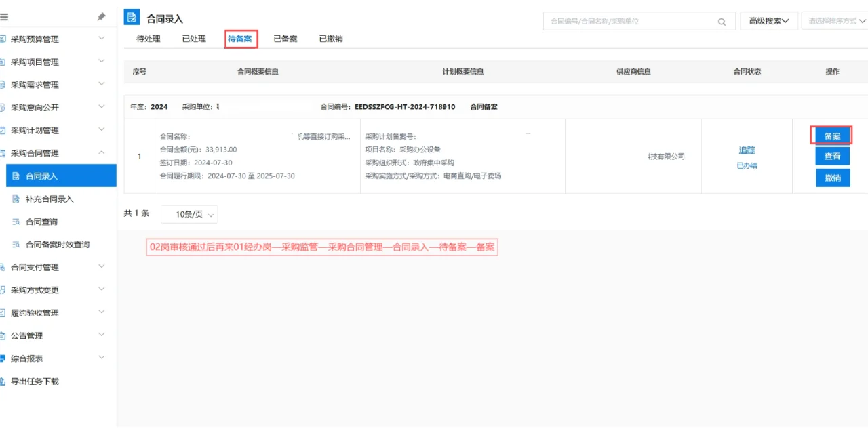Screen dimensions: 868x433
Task: Click the 查看 button in contract row
Action: pos(832,157)
